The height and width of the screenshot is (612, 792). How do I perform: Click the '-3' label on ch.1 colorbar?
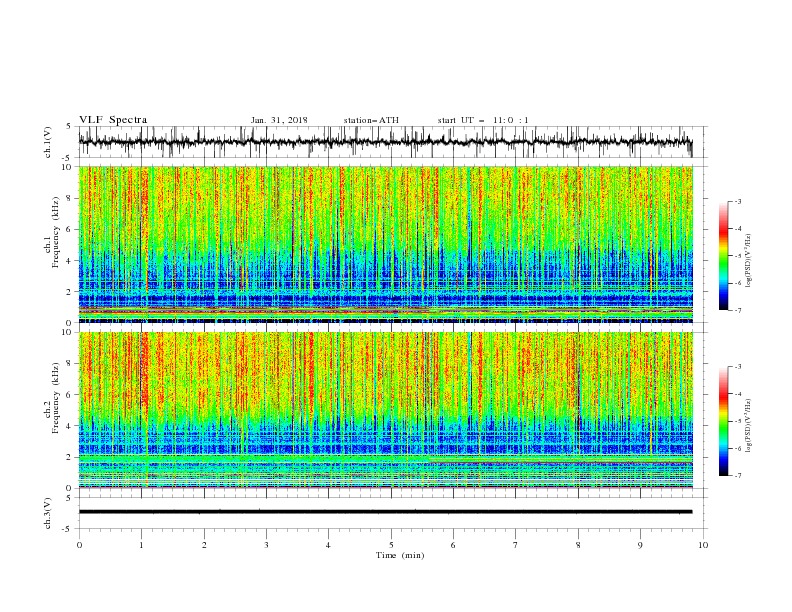pyautogui.click(x=737, y=201)
